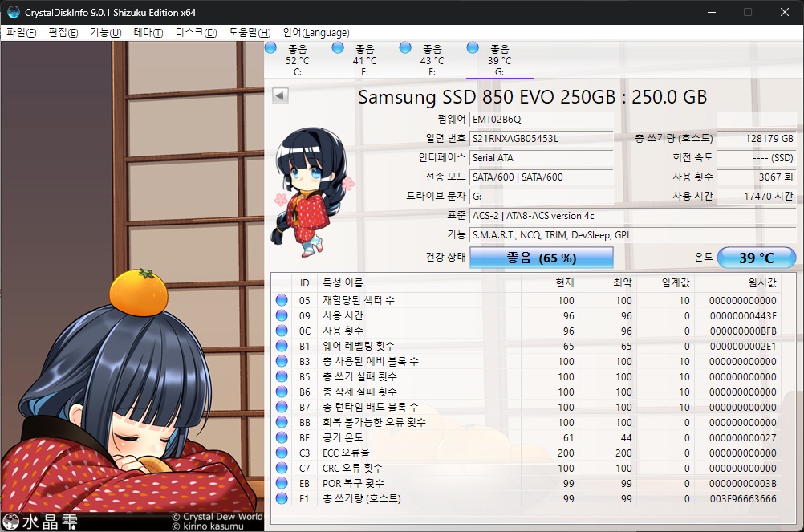The image size is (804, 532).
Task: Select the 웨어 레벨링 횟수 attribute name
Action: tap(359, 346)
